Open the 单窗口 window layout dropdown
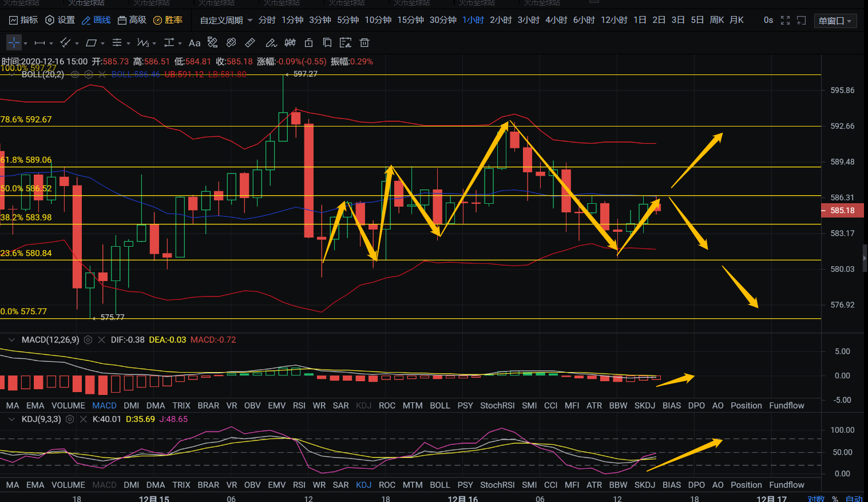 [x=835, y=21]
